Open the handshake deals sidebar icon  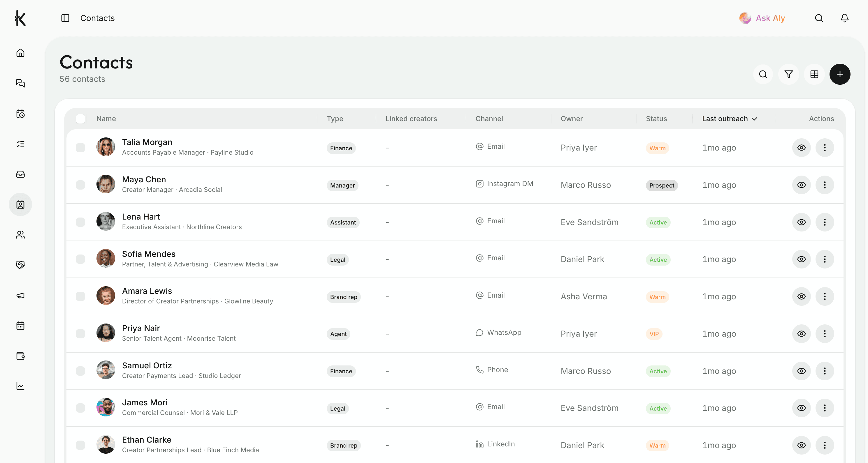click(x=21, y=265)
